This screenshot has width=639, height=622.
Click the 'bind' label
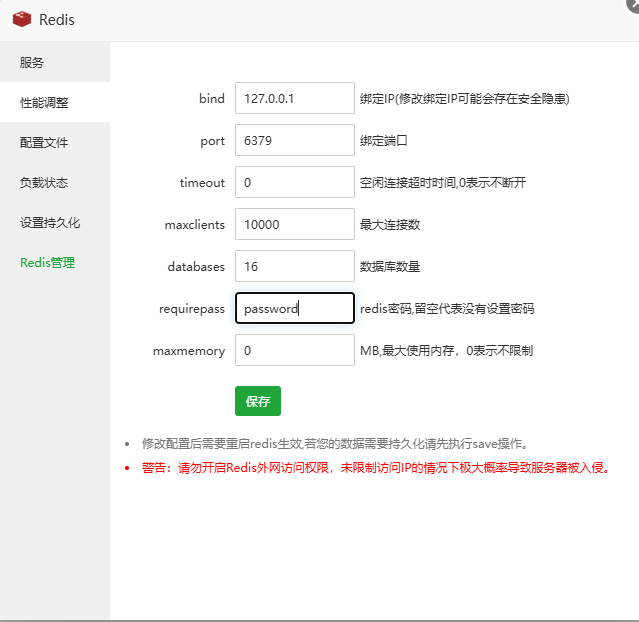tap(212, 99)
